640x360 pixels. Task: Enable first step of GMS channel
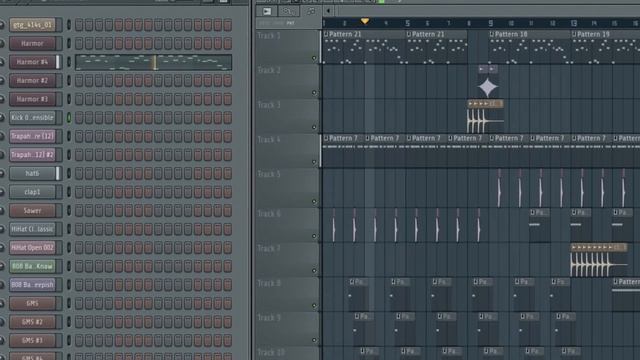79,303
